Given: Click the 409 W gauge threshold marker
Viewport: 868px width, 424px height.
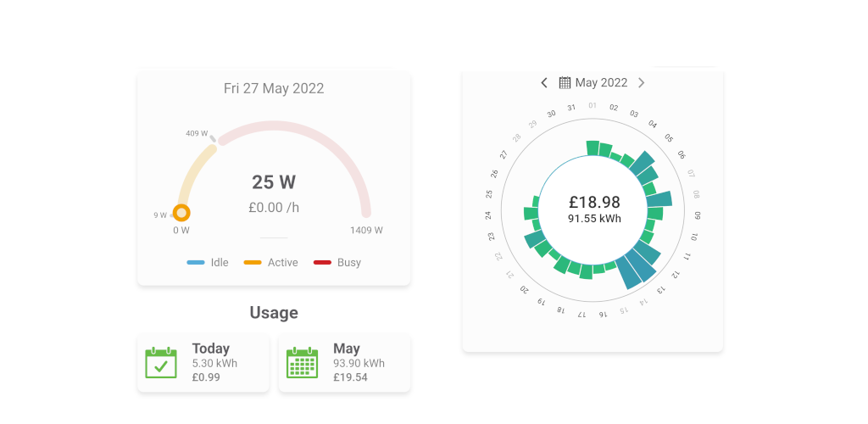Looking at the screenshot, I should click(x=213, y=138).
